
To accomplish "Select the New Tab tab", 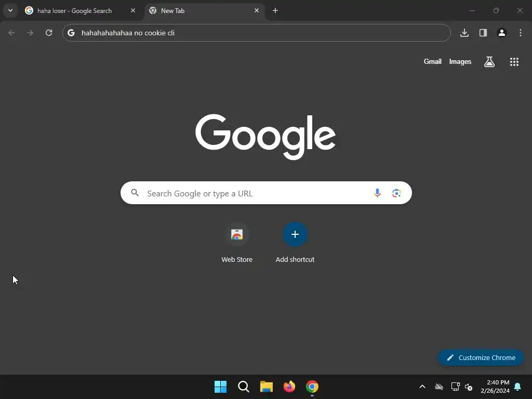I will click(x=204, y=11).
